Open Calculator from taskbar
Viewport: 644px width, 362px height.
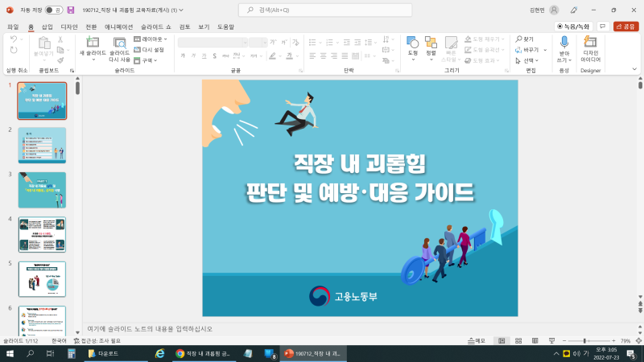(72, 353)
